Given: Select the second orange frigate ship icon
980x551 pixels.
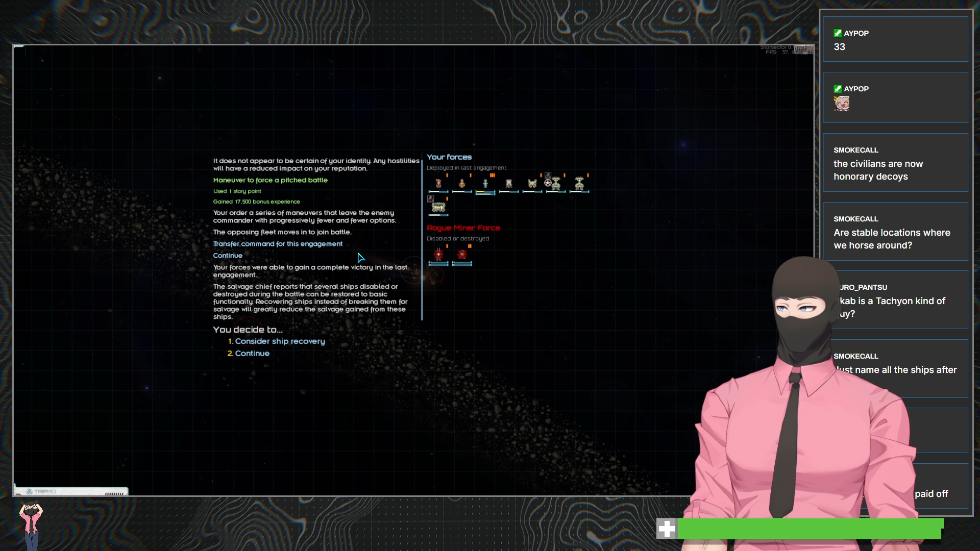Looking at the screenshot, I should tap(461, 184).
